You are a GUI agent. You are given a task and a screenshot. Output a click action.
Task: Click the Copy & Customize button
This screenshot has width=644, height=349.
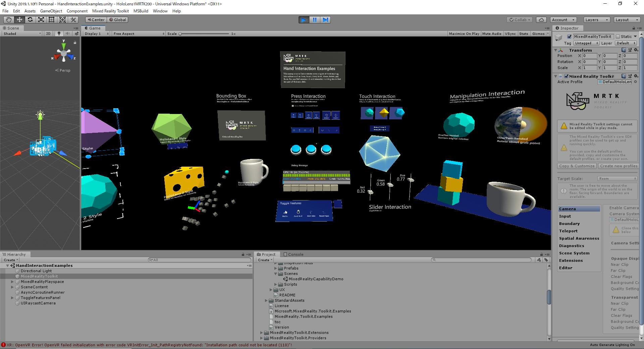[x=577, y=166]
